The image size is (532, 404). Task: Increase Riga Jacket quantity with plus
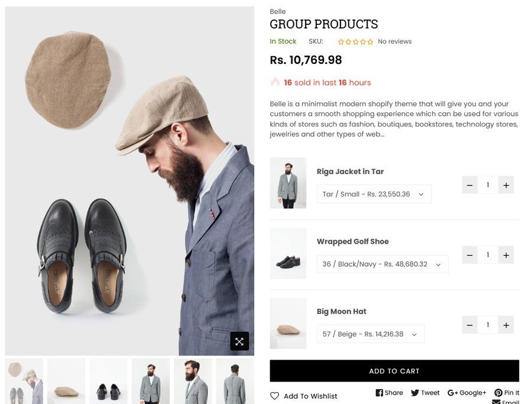click(x=506, y=185)
